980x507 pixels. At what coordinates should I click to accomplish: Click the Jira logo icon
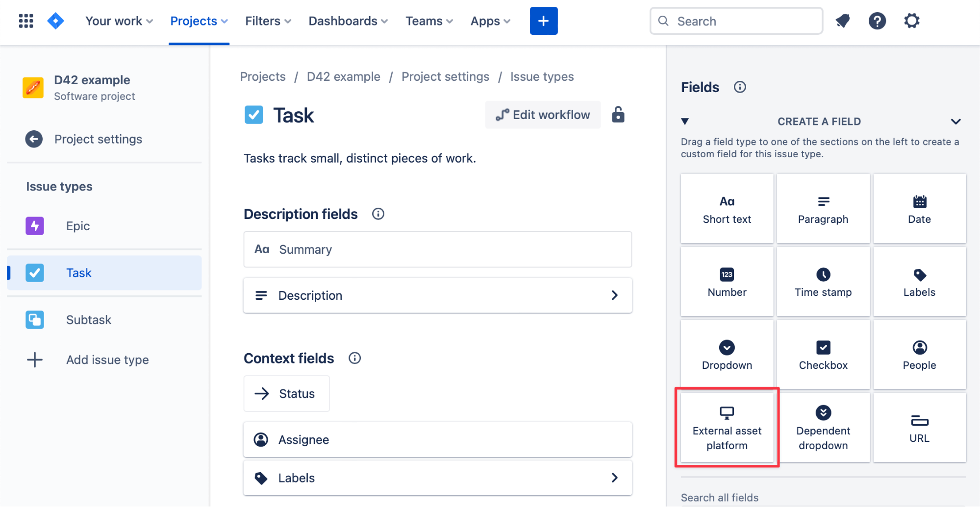tap(55, 21)
